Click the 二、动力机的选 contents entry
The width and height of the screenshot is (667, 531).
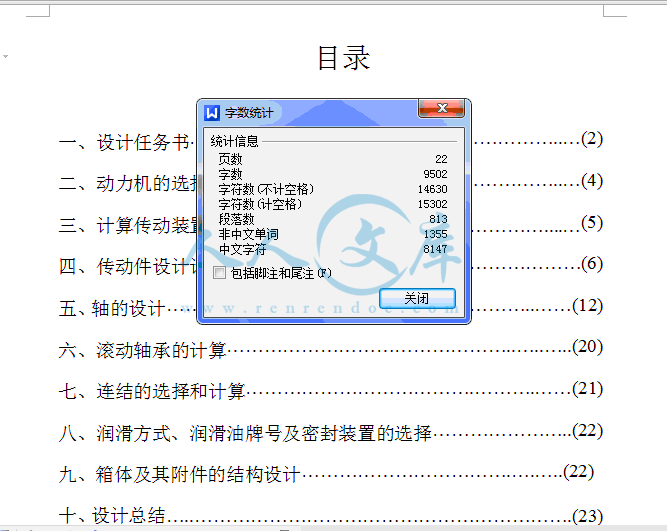pyautogui.click(x=128, y=184)
